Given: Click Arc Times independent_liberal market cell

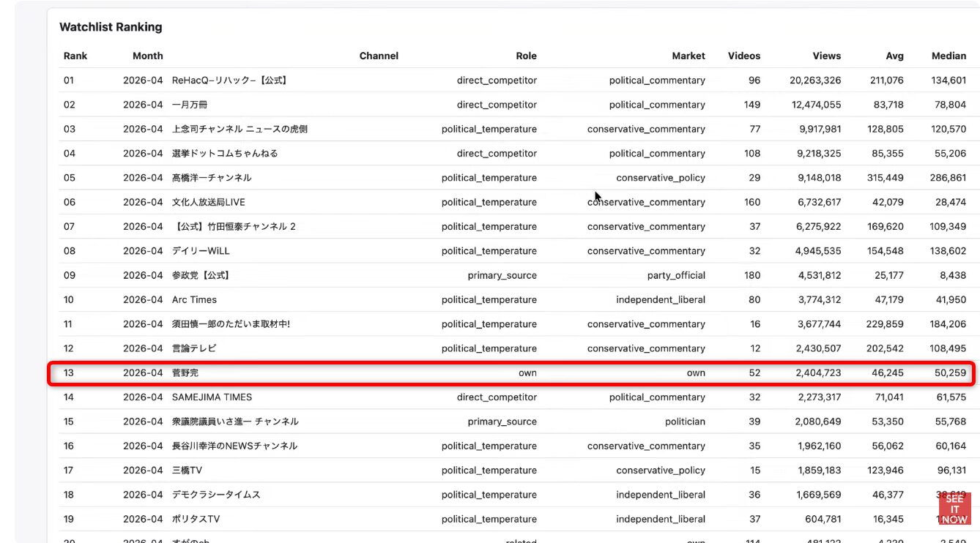Looking at the screenshot, I should click(x=661, y=300).
